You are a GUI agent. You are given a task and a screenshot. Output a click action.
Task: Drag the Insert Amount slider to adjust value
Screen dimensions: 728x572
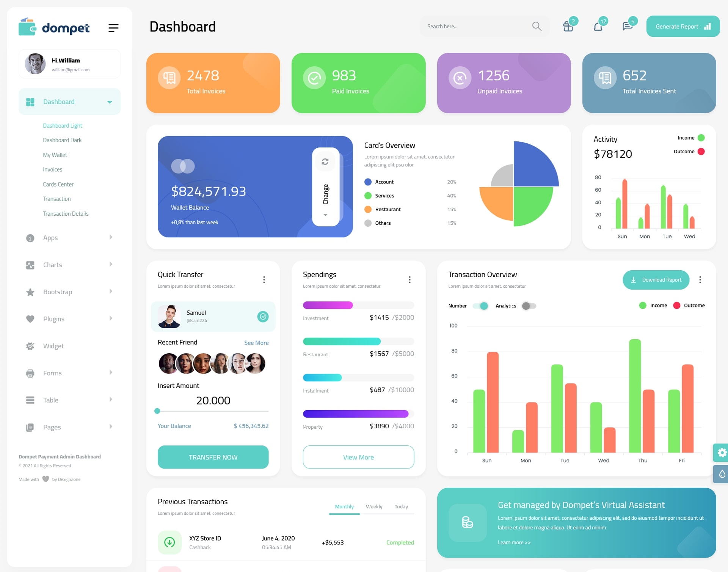pos(157,412)
